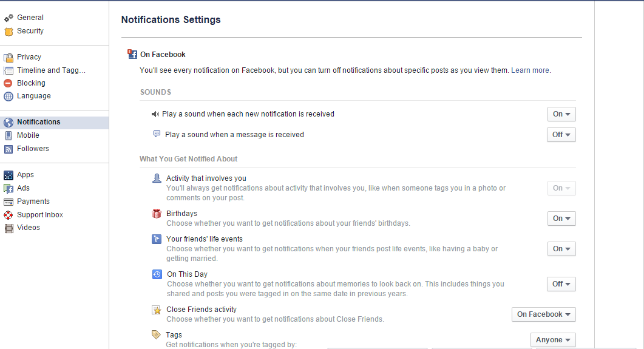644x349 pixels.
Task: Click the Apps icon in sidebar
Action: point(8,175)
